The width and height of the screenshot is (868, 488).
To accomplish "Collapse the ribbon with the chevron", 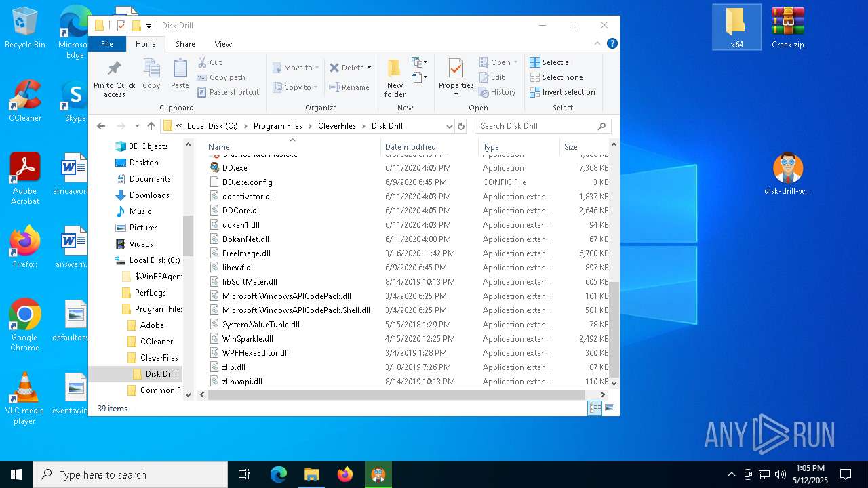I will [597, 43].
